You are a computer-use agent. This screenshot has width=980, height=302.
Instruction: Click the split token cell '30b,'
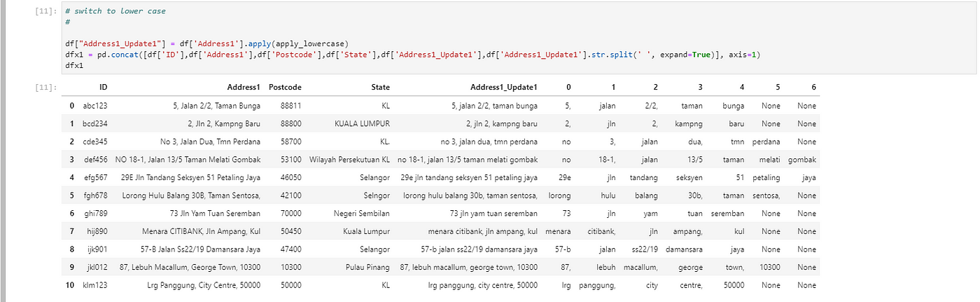[695, 195]
